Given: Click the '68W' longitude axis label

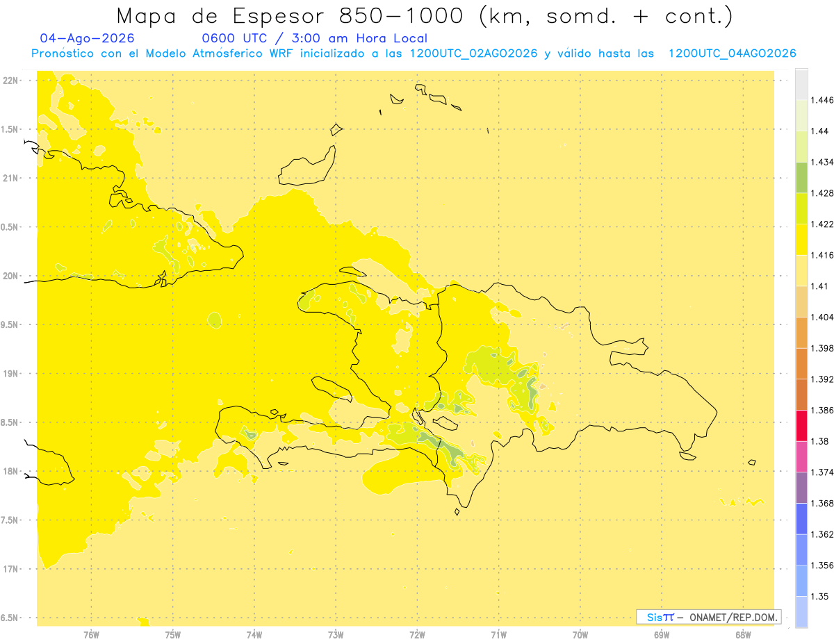Looking at the screenshot, I should click(743, 634).
